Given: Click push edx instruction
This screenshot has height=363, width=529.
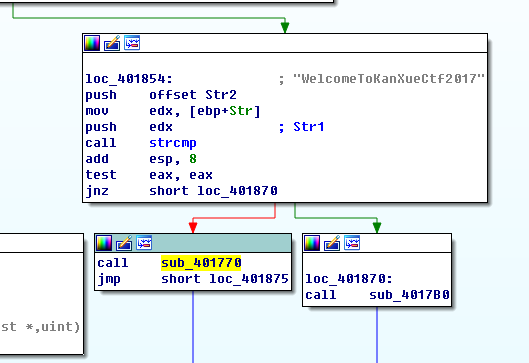Looking at the screenshot, I should (129, 127).
